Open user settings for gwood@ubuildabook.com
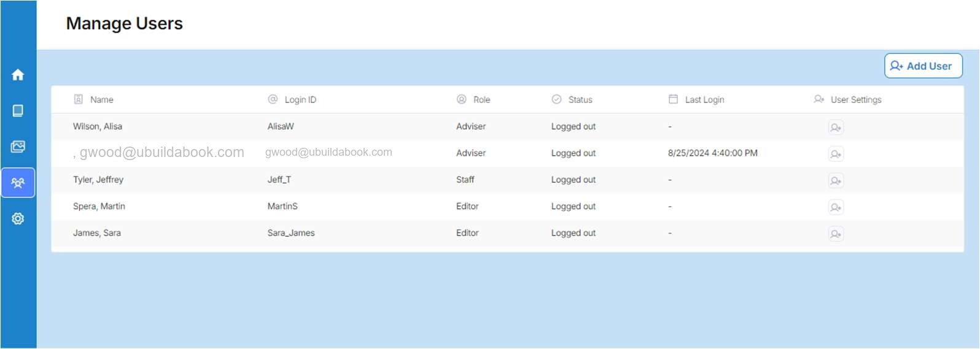 [835, 154]
